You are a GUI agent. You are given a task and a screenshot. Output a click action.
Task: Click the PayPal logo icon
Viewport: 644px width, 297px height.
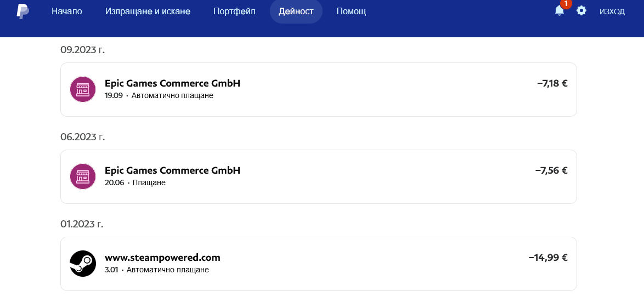[x=22, y=12]
